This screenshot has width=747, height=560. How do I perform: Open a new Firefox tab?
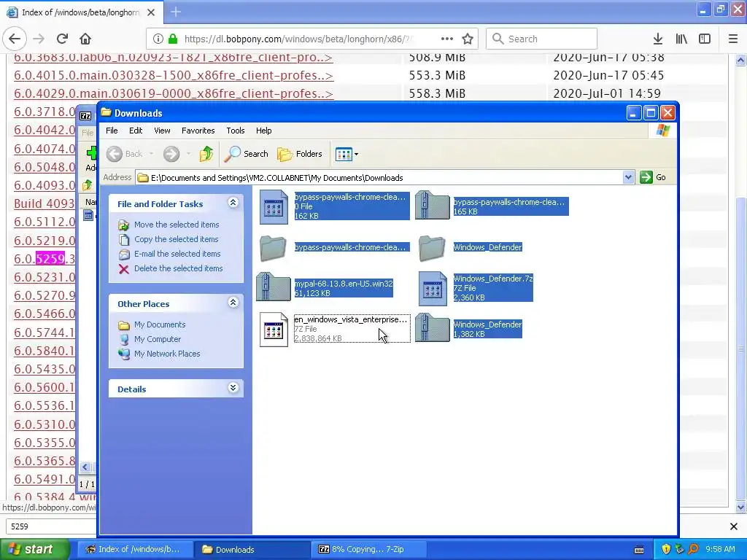point(175,12)
